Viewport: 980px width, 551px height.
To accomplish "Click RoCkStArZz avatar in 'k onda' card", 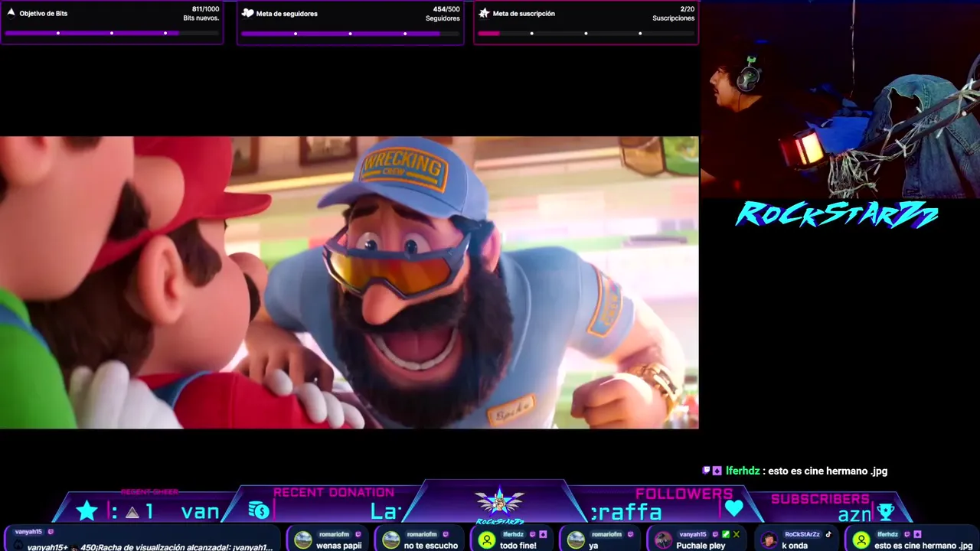I will click(x=769, y=540).
